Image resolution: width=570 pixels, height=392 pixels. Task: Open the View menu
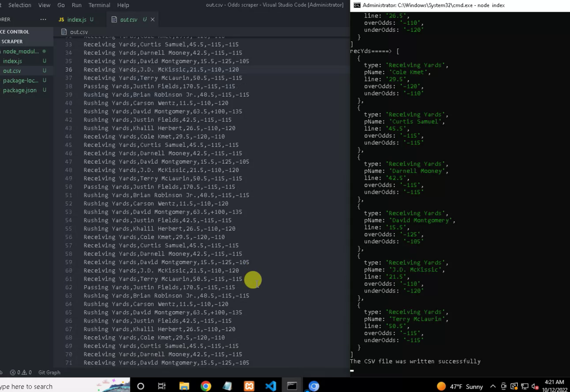[44, 5]
